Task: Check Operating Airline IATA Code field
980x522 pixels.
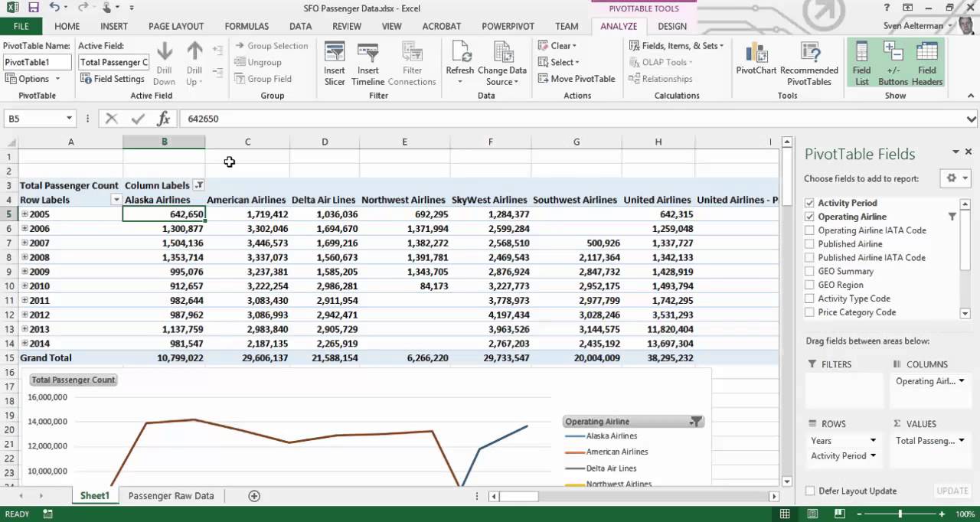Action: tap(810, 230)
